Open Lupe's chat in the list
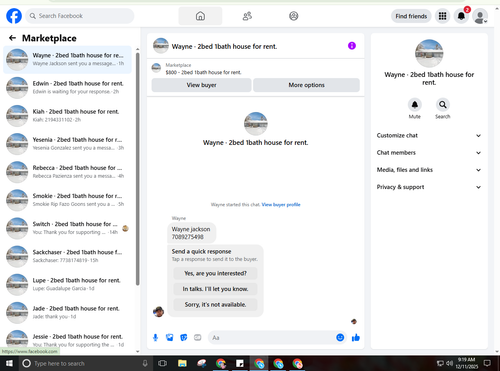This screenshot has height=371, width=500. click(x=68, y=284)
